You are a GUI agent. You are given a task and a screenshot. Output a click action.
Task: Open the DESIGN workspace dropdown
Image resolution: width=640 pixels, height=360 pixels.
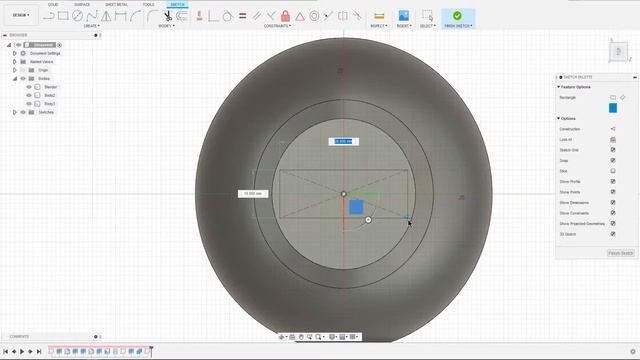[x=21, y=15]
